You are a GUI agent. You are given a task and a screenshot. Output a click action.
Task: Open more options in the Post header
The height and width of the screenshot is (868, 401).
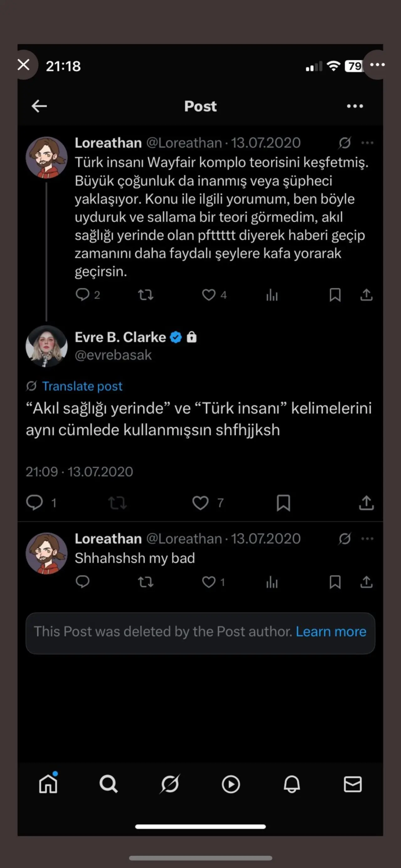pyautogui.click(x=355, y=106)
